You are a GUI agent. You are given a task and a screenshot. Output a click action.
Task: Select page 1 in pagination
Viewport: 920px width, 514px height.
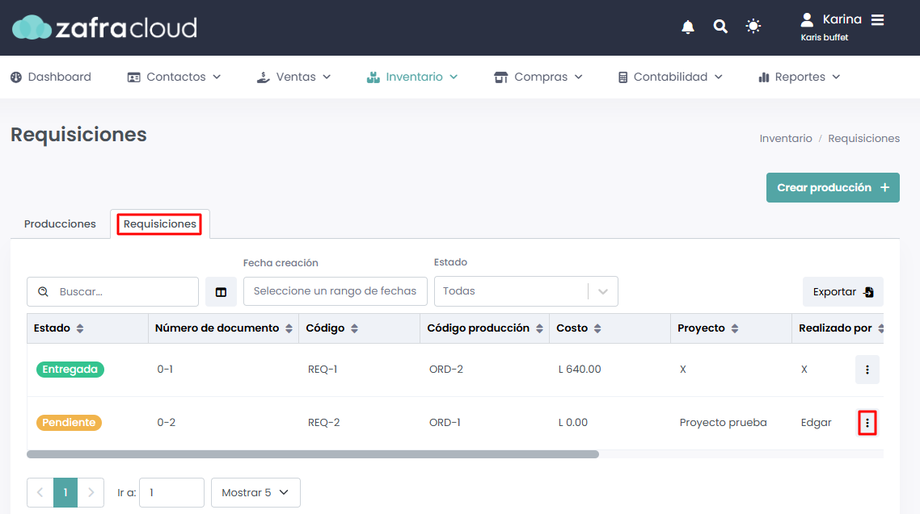pos(65,492)
